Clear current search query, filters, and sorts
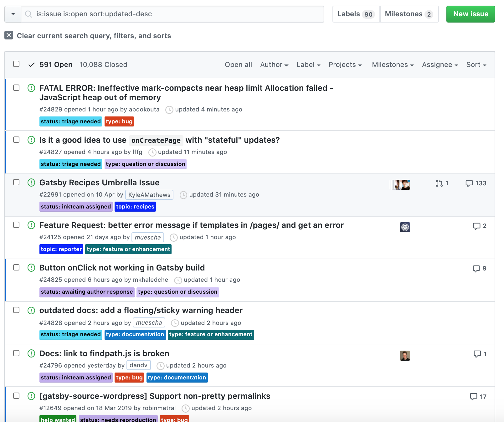This screenshot has height=422, width=504. pyautogui.click(x=88, y=36)
